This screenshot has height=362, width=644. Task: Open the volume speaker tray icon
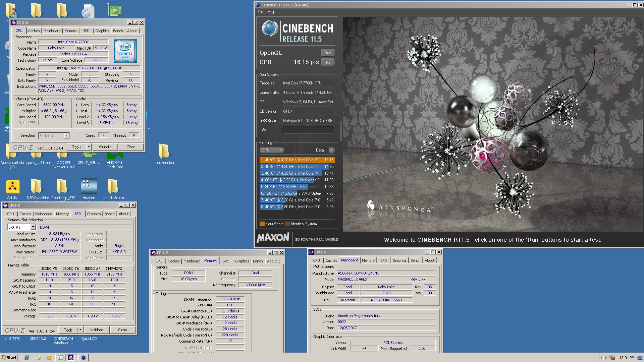(604, 358)
